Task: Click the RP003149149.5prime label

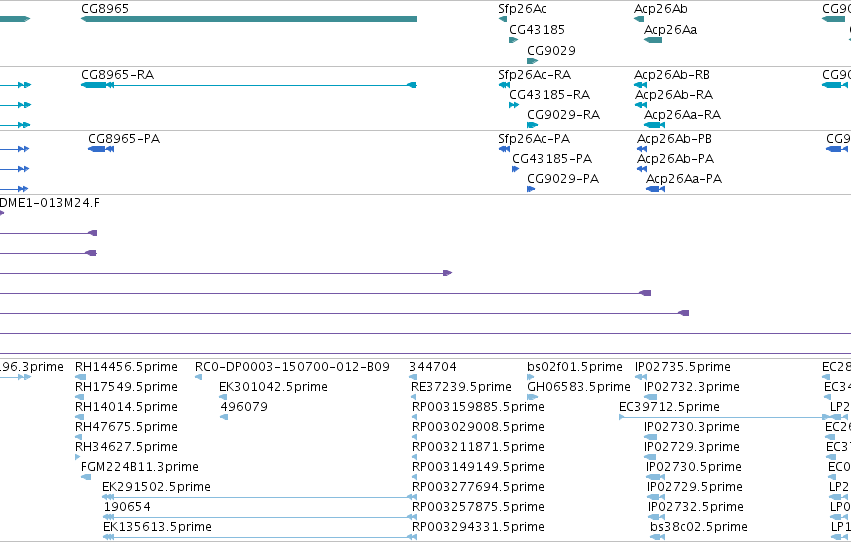Action: coord(478,467)
